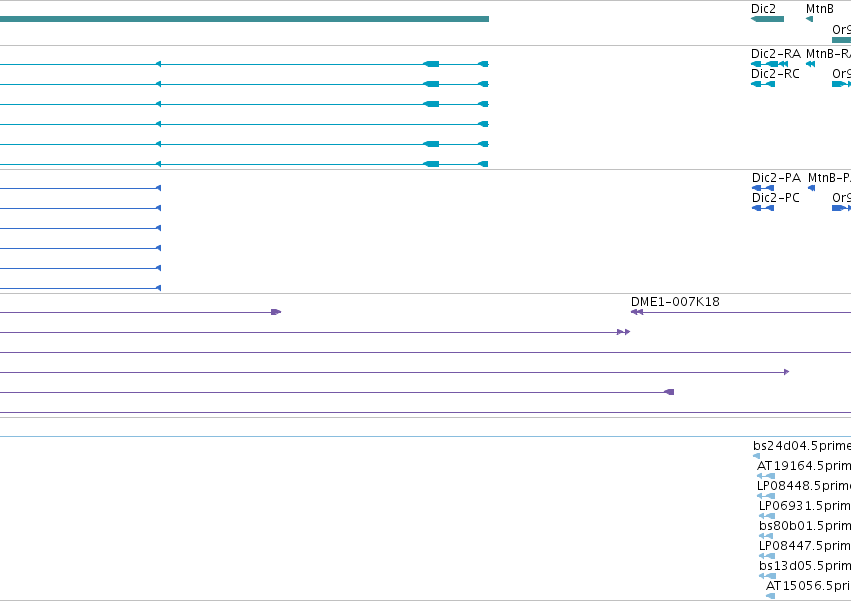Click the "Dic2-PA" protein label
The height and width of the screenshot is (601, 851).
(x=776, y=178)
